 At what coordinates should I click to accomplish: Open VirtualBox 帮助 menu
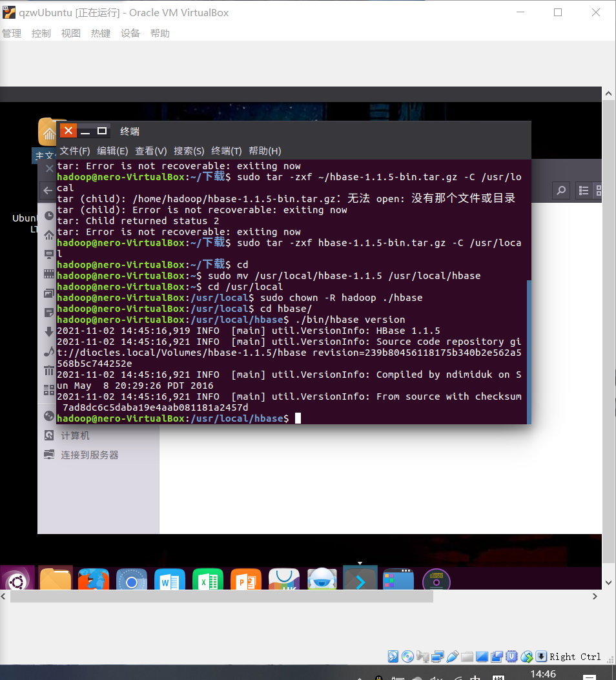point(160,34)
